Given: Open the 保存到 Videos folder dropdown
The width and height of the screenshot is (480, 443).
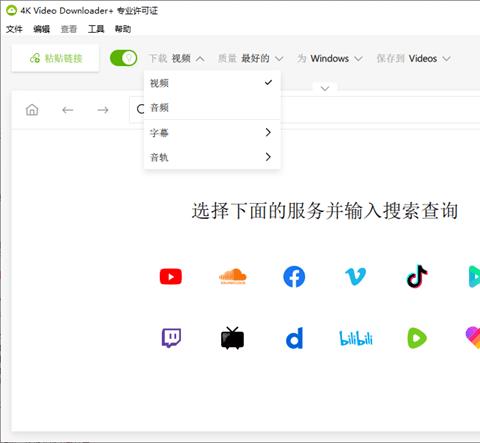Looking at the screenshot, I should tap(414, 59).
